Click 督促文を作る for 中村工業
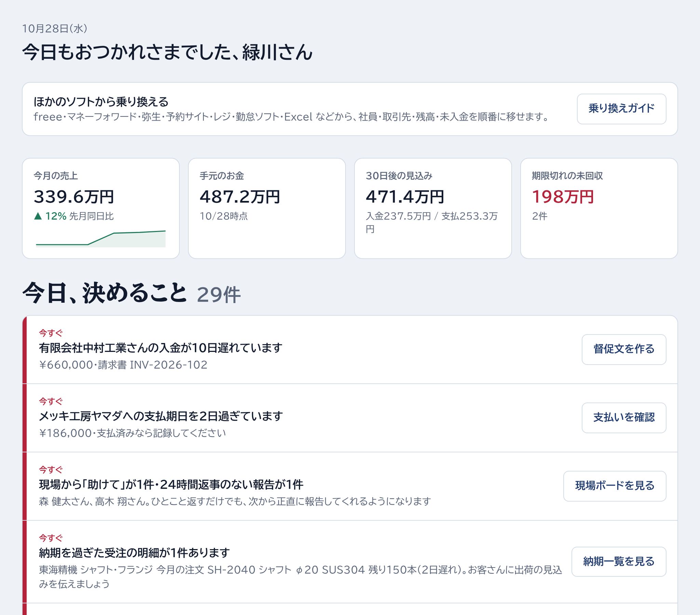The width and height of the screenshot is (700, 615). click(x=624, y=349)
